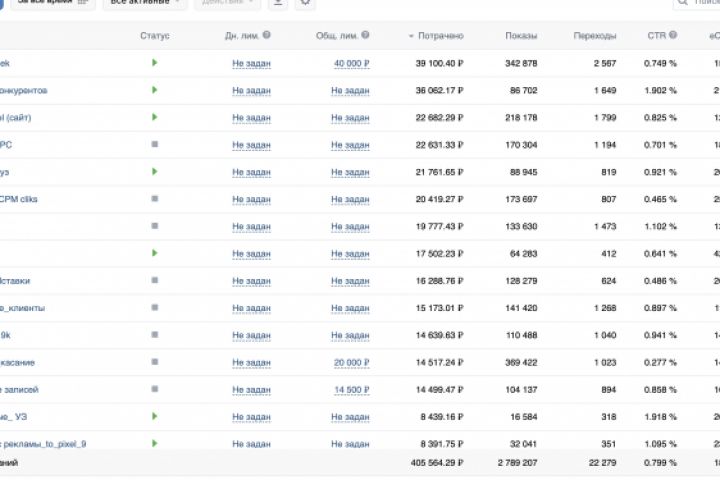Click the sort arrow next to Потрачено

(411, 37)
